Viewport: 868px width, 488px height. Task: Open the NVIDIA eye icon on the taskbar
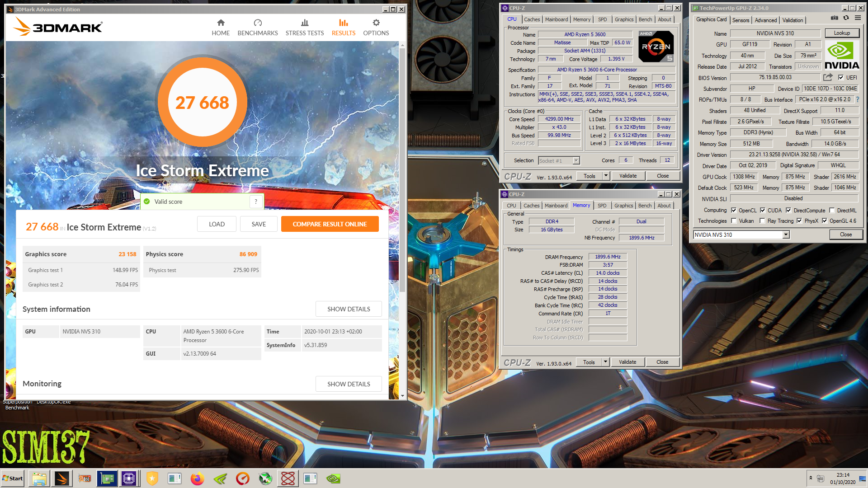click(x=333, y=478)
